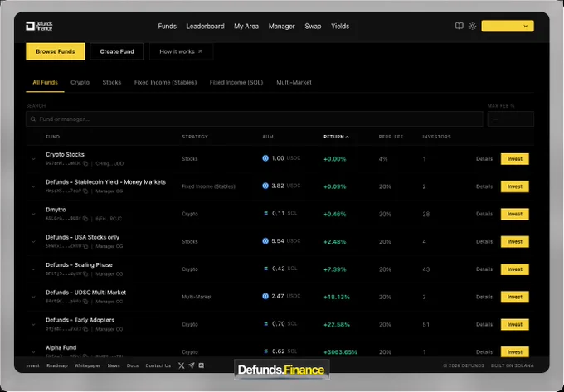The height and width of the screenshot is (392, 564).
Task: Open Roadmap footer link
Action: pyautogui.click(x=57, y=365)
